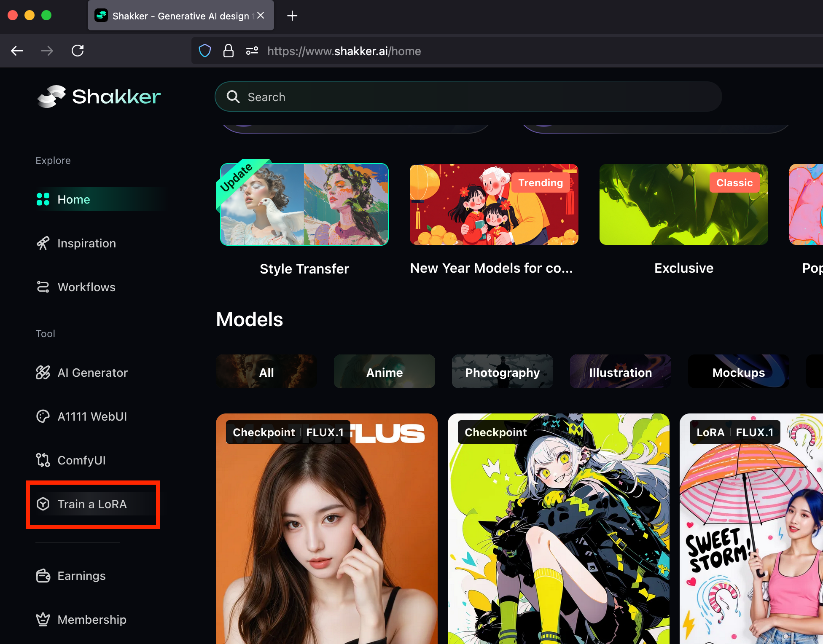The height and width of the screenshot is (644, 823).
Task: Go to Home in sidebar
Action: tap(74, 199)
